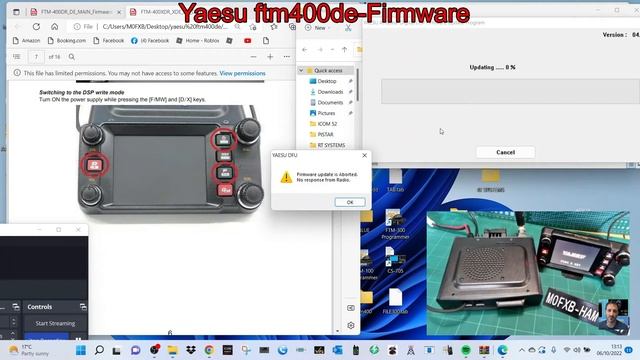This screenshot has width=640, height=360.
Task: Collapse the Quick access tree node
Action: pyautogui.click(x=301, y=71)
